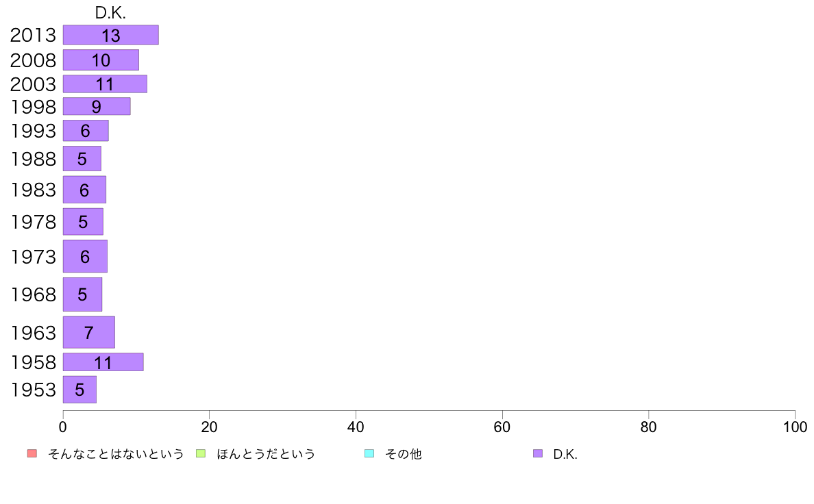Click the そんなことはないという legend label

click(116, 454)
